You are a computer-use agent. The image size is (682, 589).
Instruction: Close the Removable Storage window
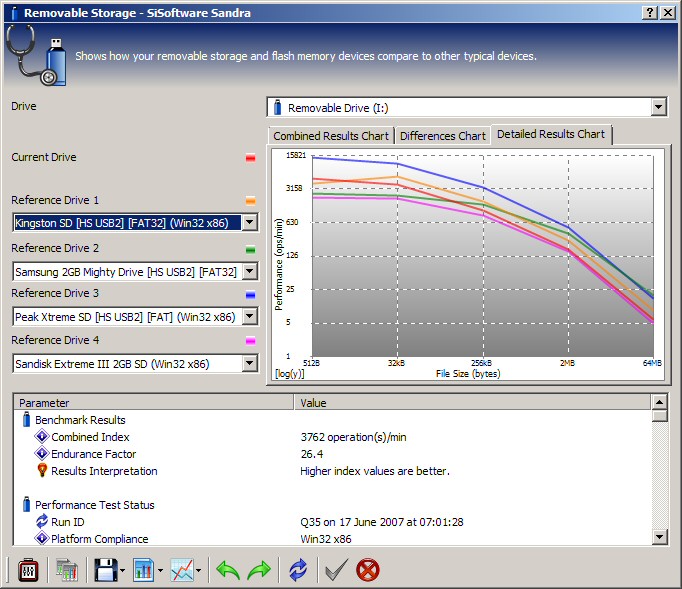(668, 13)
